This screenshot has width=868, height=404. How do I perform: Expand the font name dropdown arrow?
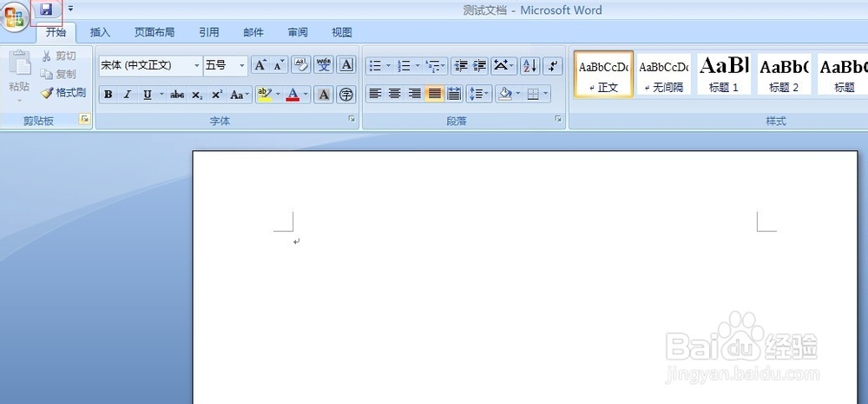(x=196, y=66)
